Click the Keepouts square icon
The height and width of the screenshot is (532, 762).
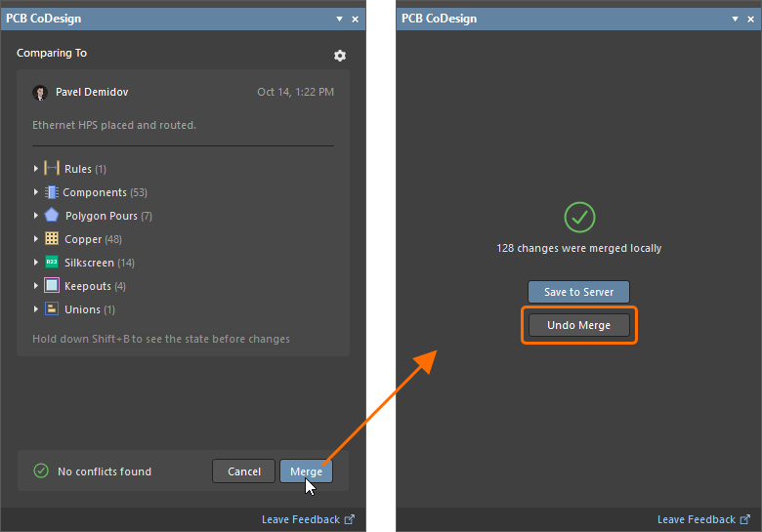point(52,286)
